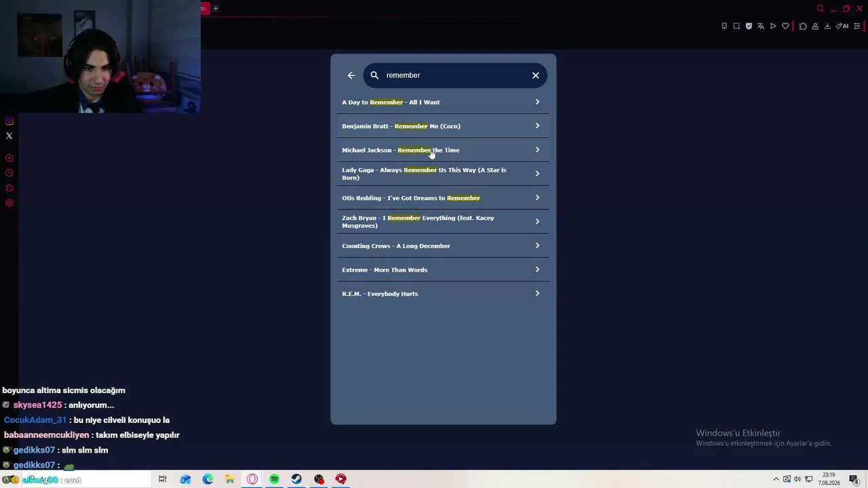Show hidden system tray icons
This screenshot has width=868, height=488.
776,479
